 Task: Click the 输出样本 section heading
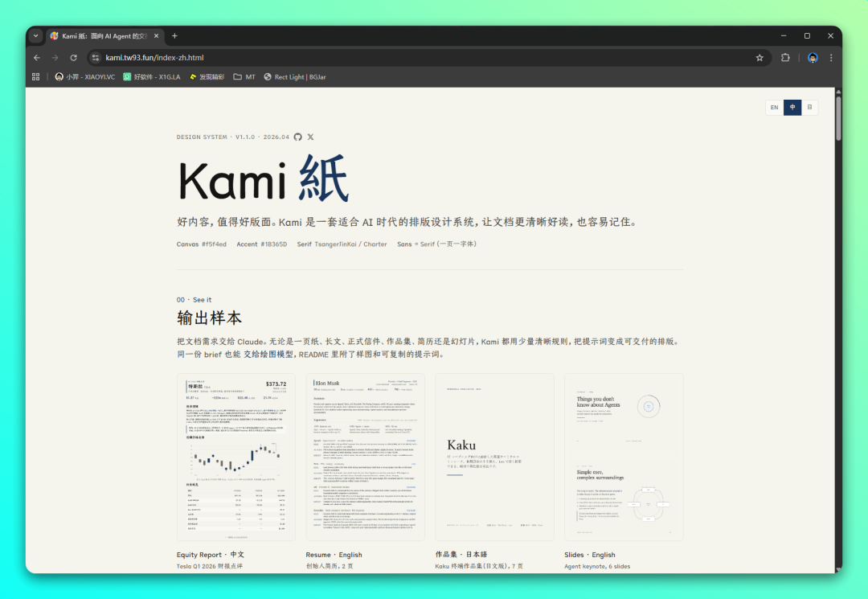[209, 318]
